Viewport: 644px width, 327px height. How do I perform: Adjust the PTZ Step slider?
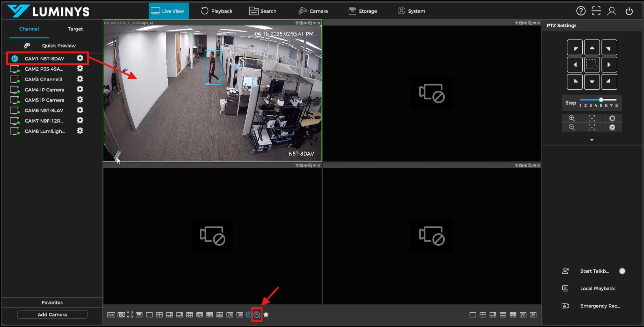[601, 100]
